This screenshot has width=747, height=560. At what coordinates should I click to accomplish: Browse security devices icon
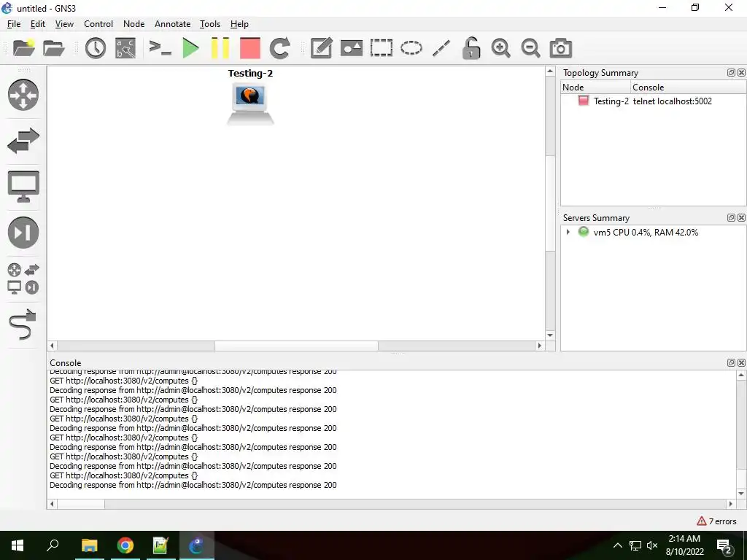(23, 233)
